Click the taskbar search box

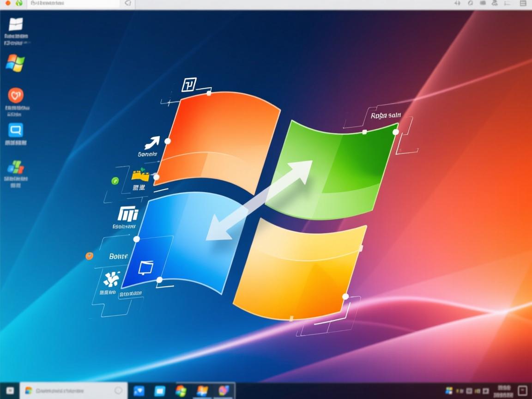[x=69, y=391]
